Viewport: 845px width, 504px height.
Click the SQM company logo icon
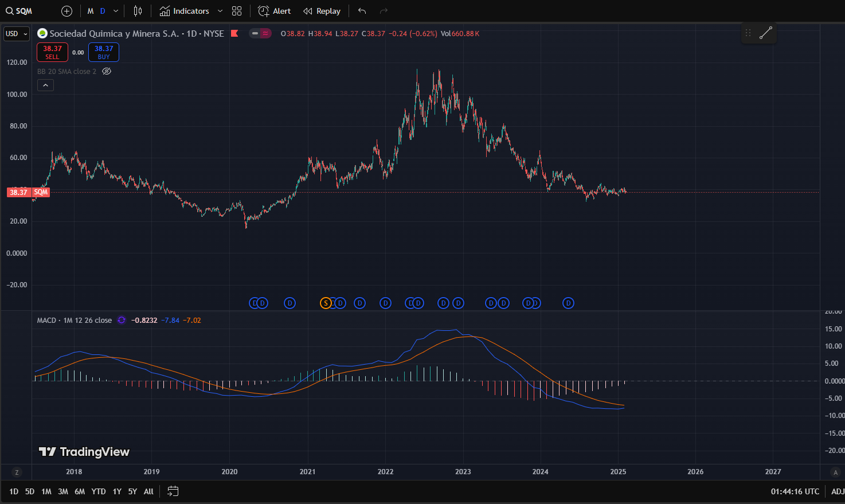(42, 33)
